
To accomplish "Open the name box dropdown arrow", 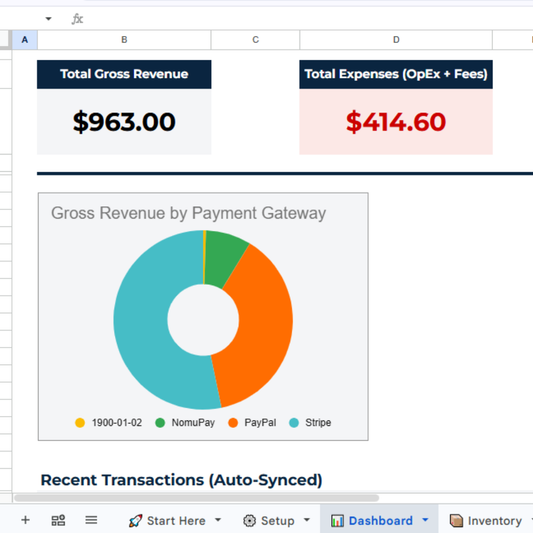I will [x=49, y=19].
